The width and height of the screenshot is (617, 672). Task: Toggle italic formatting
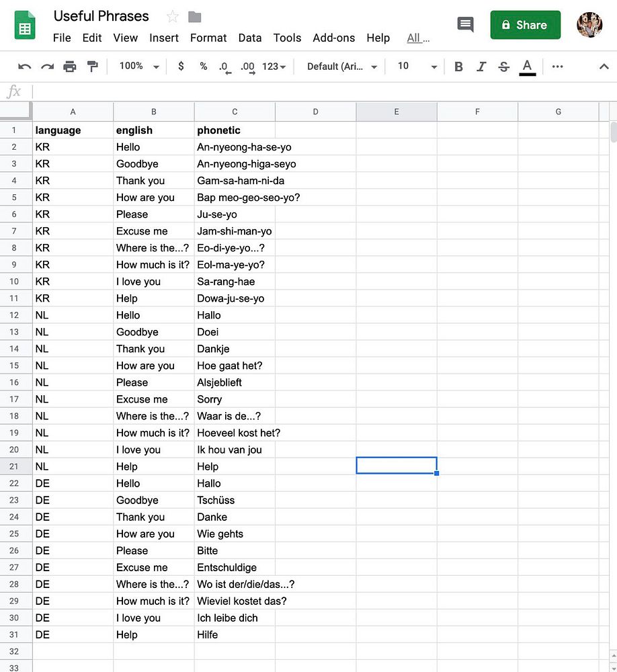coord(481,67)
